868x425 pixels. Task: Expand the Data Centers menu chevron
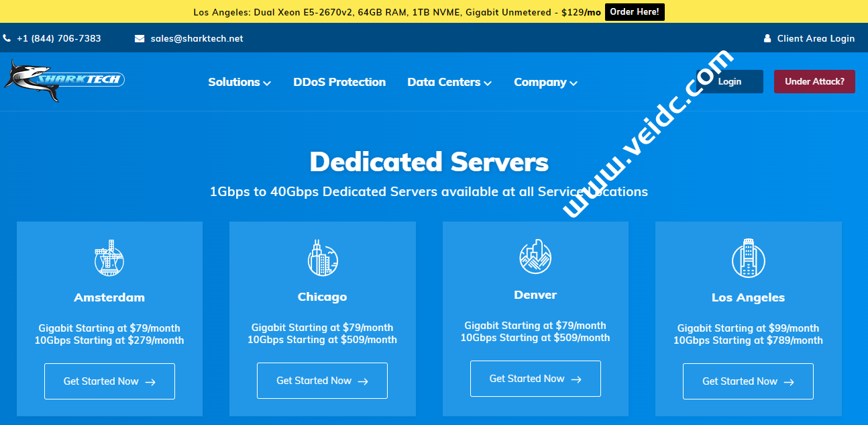(488, 83)
